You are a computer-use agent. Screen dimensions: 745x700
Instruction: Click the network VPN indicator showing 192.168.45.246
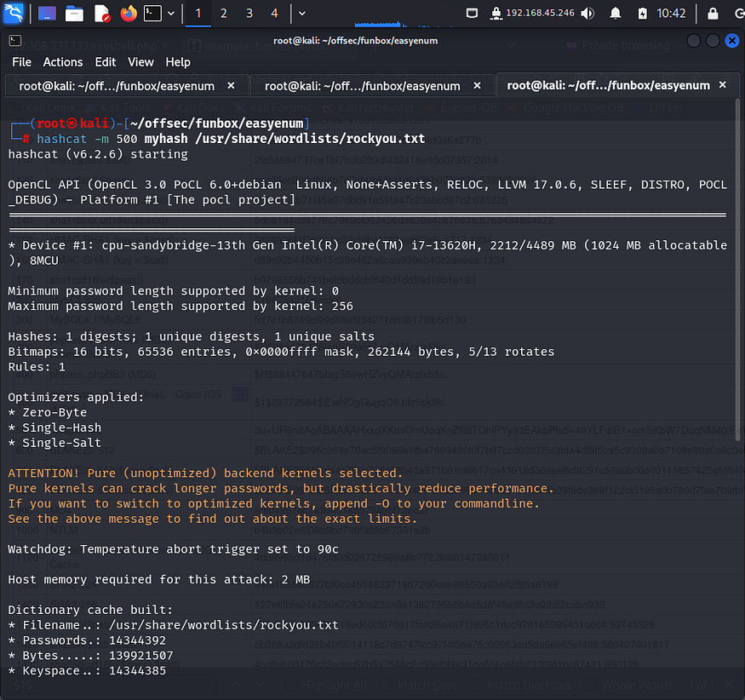(x=531, y=13)
